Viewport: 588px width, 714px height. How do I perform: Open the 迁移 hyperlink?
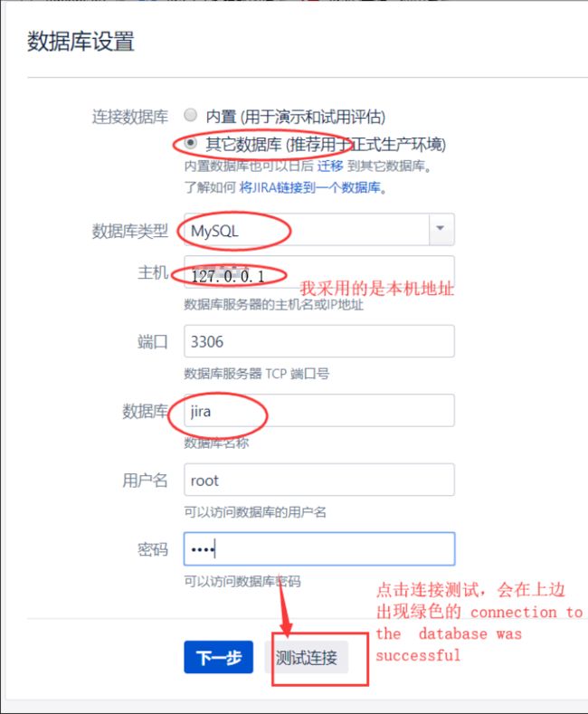tap(330, 166)
